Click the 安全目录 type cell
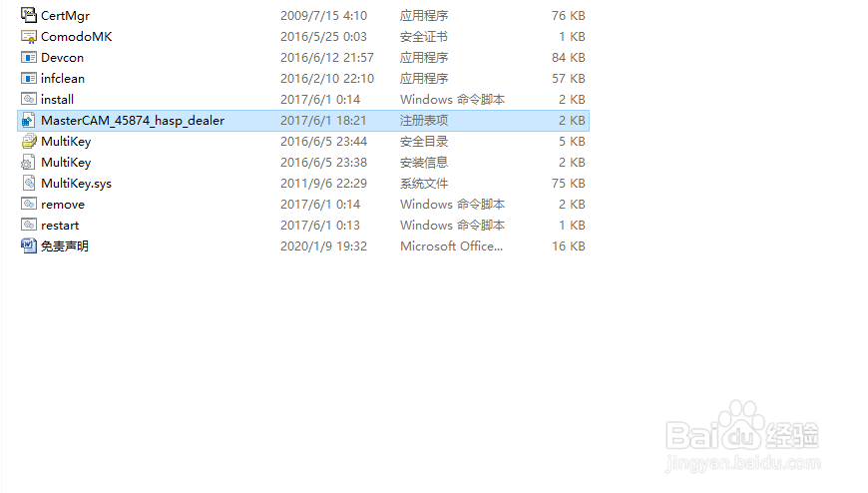Viewport: 868px width, 493px height. [x=424, y=142]
